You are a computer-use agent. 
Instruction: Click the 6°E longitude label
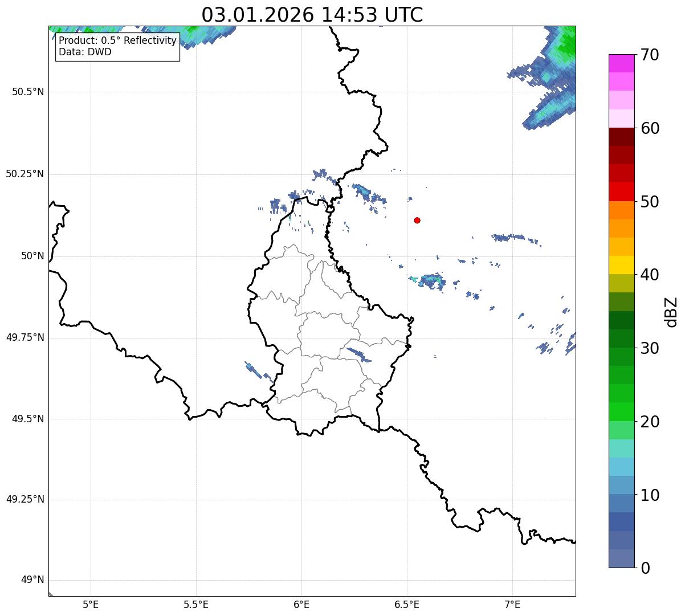coord(301,605)
